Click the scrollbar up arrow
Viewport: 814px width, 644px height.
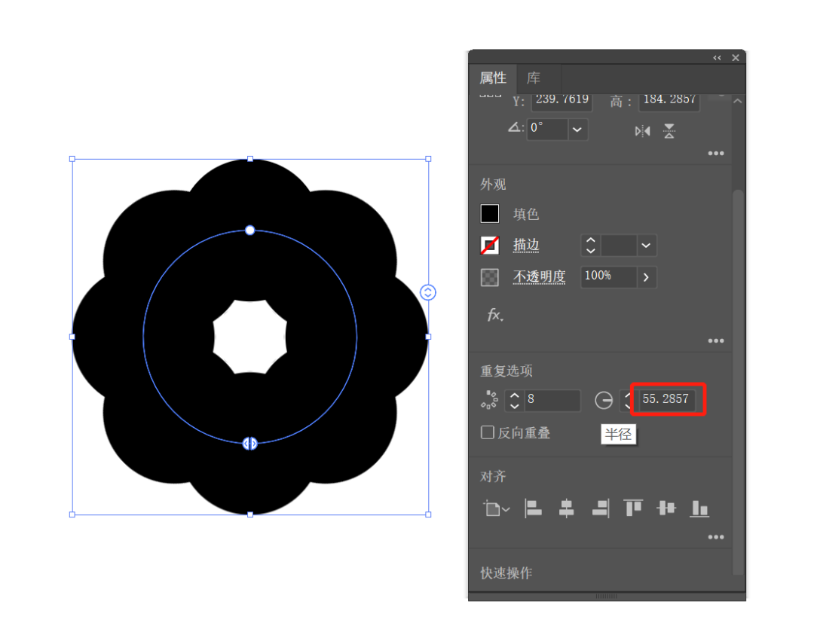[738, 101]
